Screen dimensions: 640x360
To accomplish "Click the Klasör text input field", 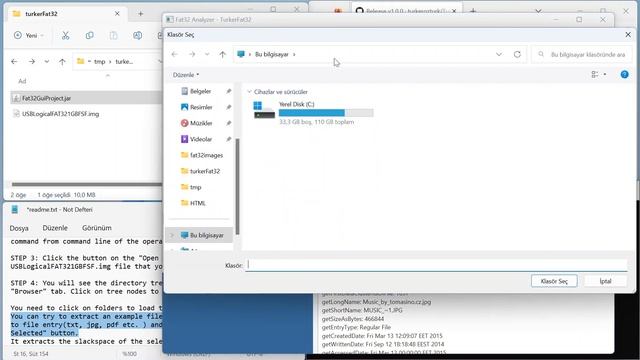I will 436,265.
